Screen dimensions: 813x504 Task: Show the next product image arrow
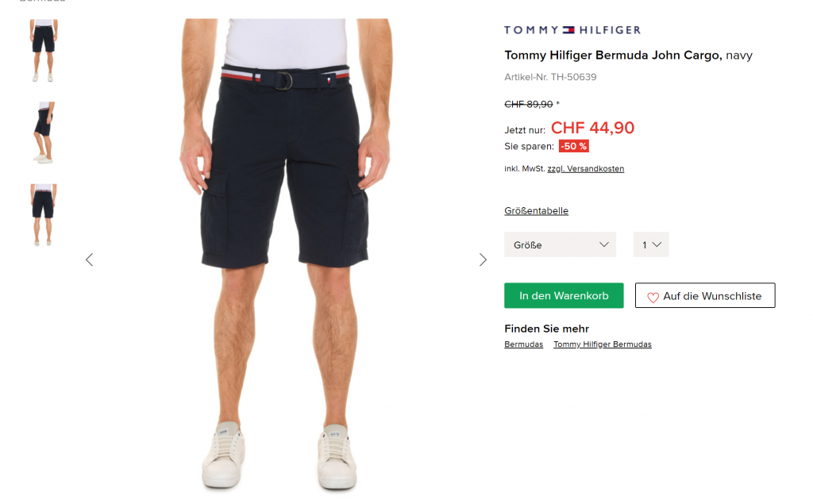(x=483, y=260)
